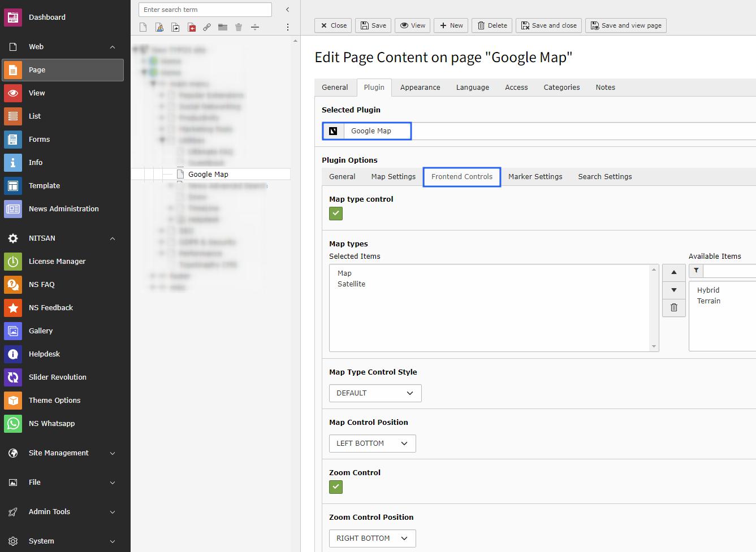Expand the Site Management group
Screen dimensions: 756x552
point(113,453)
